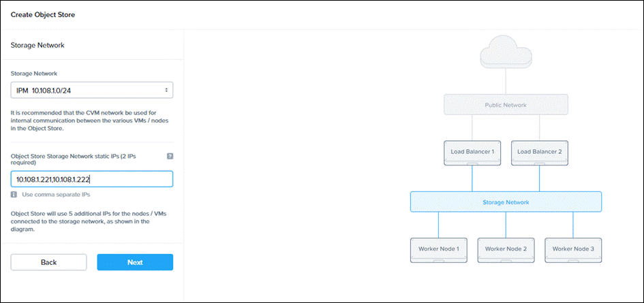Select the Worker Node 1 box
644x303 pixels.
439,250
